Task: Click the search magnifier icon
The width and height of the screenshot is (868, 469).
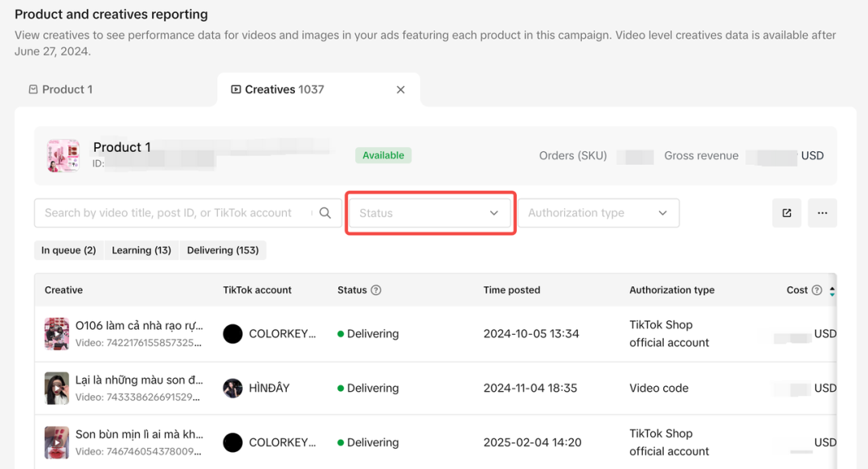Action: click(x=325, y=213)
